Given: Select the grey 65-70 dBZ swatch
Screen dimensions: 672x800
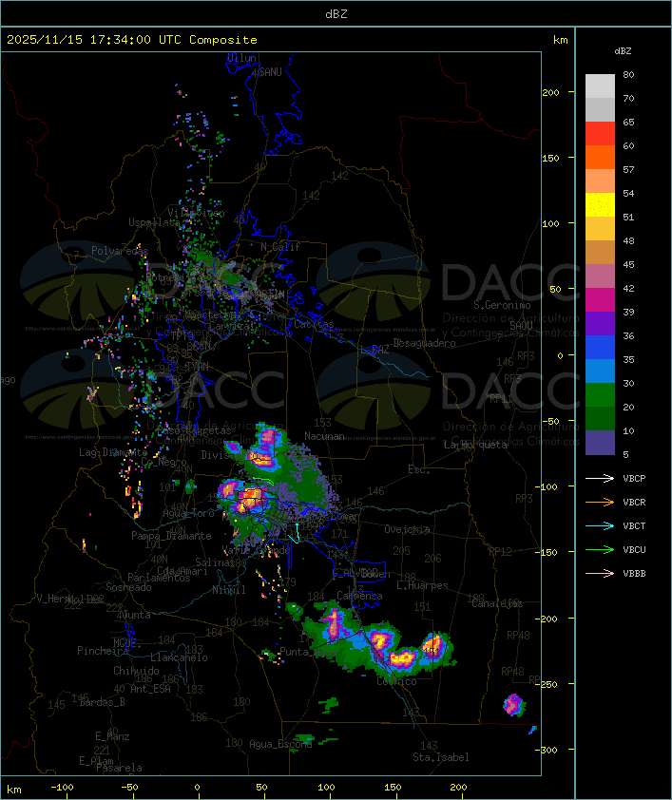Looking at the screenshot, I should point(600,109).
